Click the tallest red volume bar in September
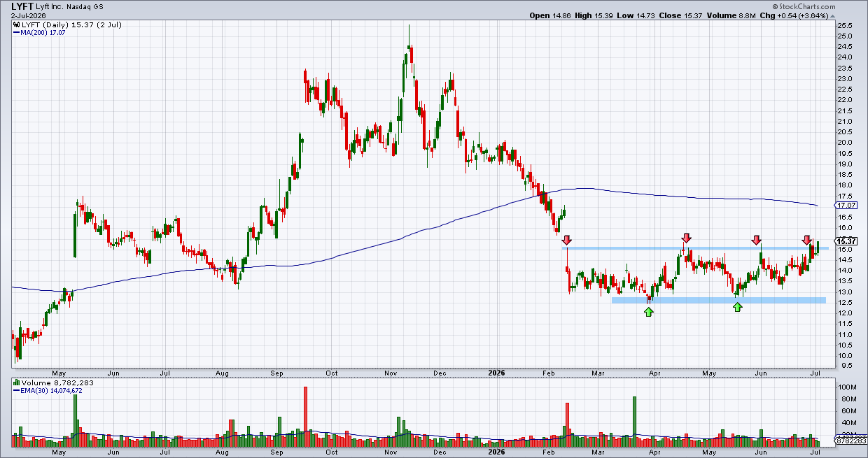This screenshot has width=868, height=458. coord(305,416)
